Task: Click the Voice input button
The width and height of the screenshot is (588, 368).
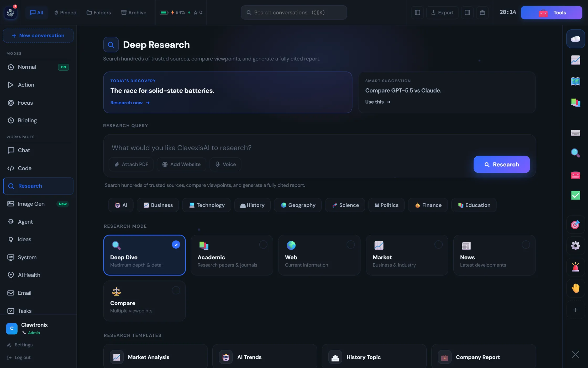Action: (x=225, y=164)
